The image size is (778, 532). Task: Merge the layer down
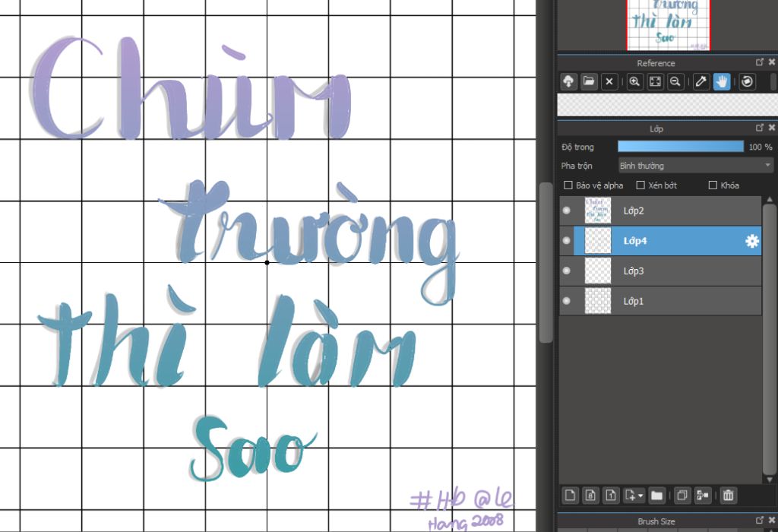coord(703,496)
